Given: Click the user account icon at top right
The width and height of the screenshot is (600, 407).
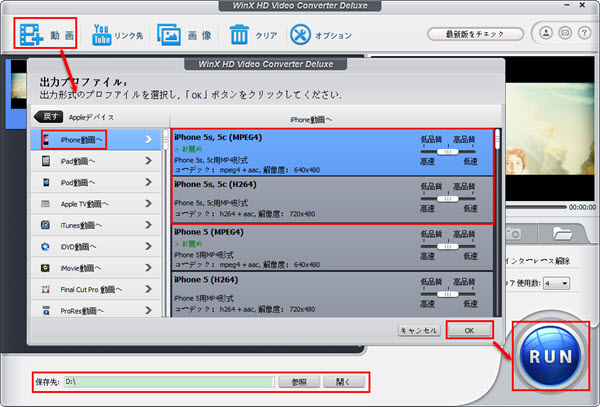Looking at the screenshot, I should tap(546, 33).
